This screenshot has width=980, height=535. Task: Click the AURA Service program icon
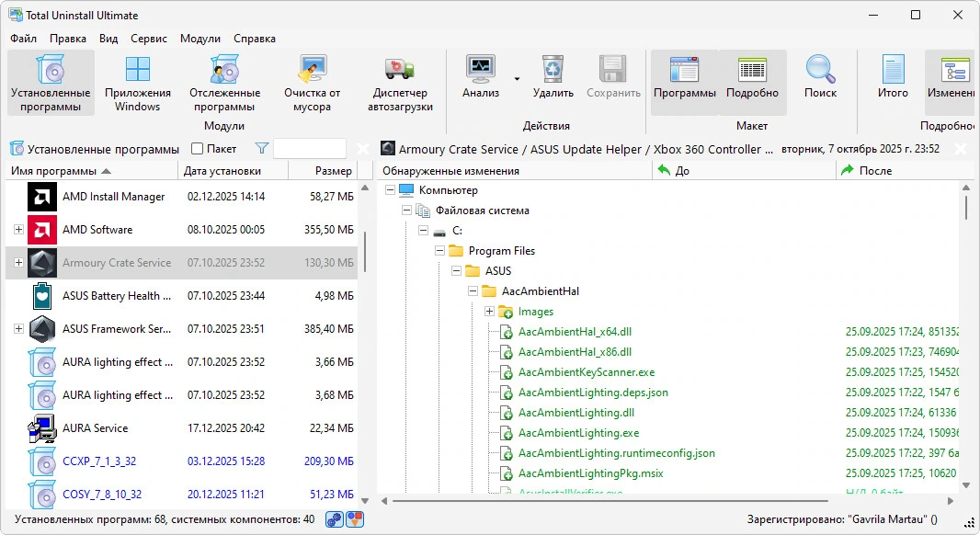coord(42,428)
